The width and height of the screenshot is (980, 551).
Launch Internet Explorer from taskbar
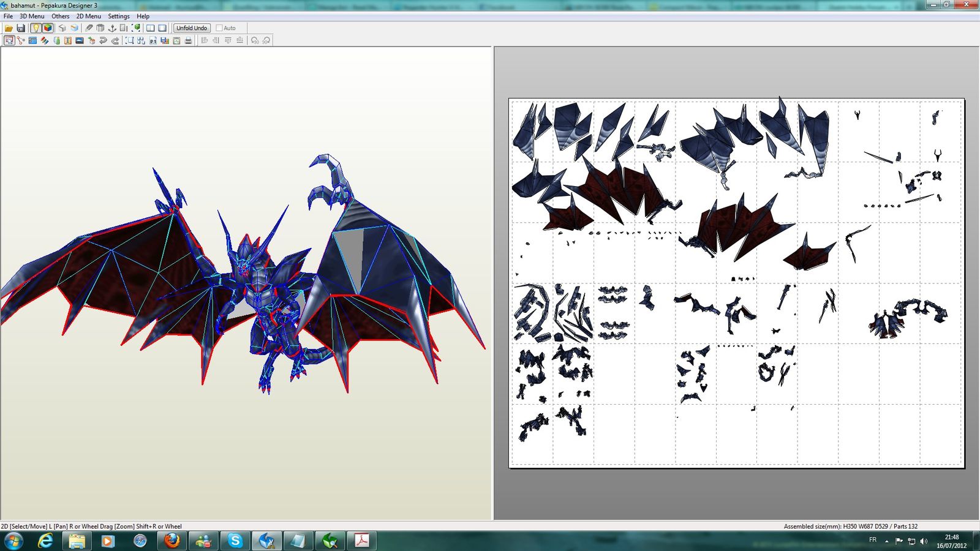click(45, 541)
